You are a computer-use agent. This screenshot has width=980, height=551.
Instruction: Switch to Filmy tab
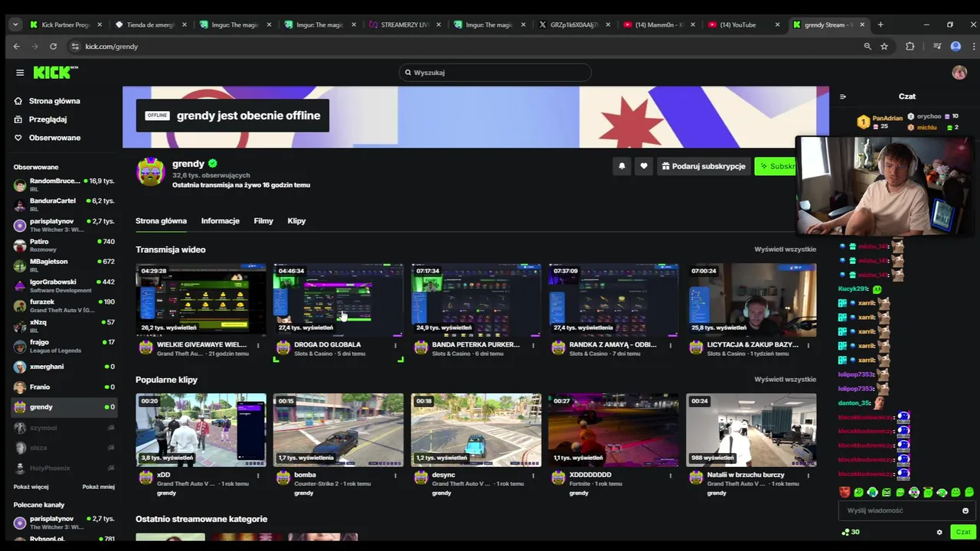coord(263,221)
